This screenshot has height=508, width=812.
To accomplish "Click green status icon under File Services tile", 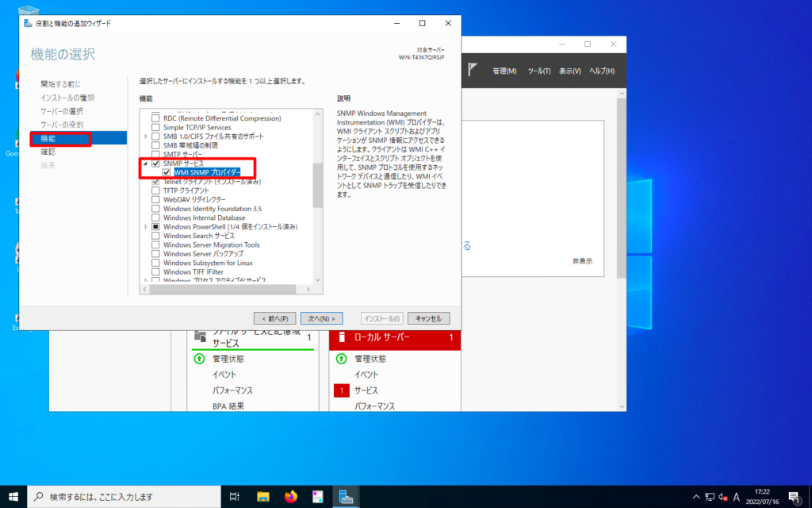I will [x=199, y=358].
